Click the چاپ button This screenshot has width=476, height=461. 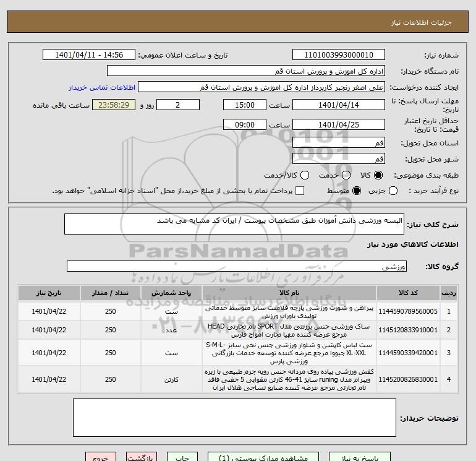(x=182, y=457)
